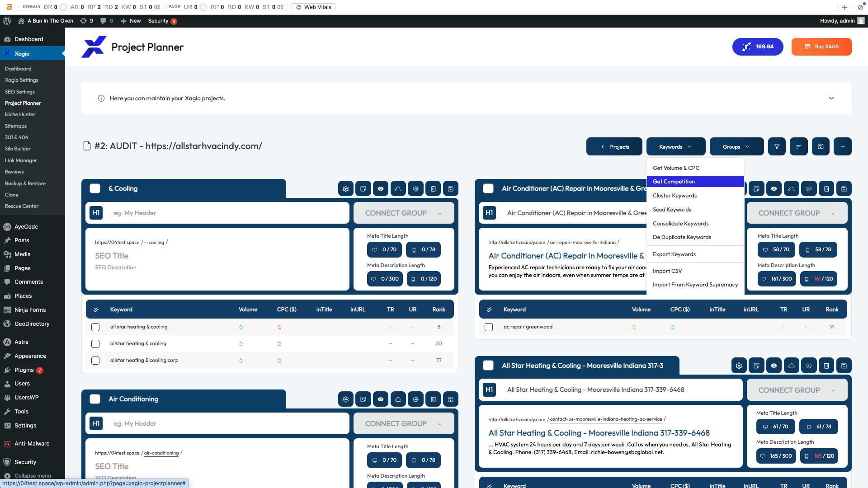Check keyword 'ac repair greenwood'
This screenshot has height=488, width=868.
(489, 327)
